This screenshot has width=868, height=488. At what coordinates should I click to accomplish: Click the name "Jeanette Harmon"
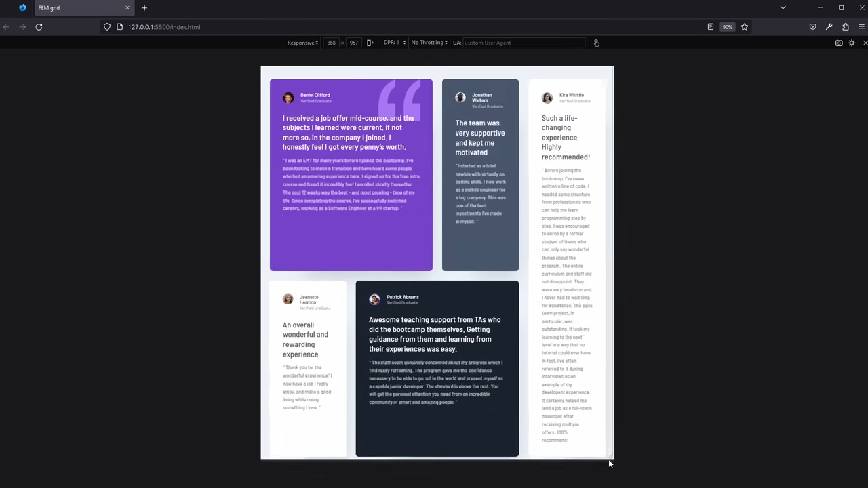(309, 300)
